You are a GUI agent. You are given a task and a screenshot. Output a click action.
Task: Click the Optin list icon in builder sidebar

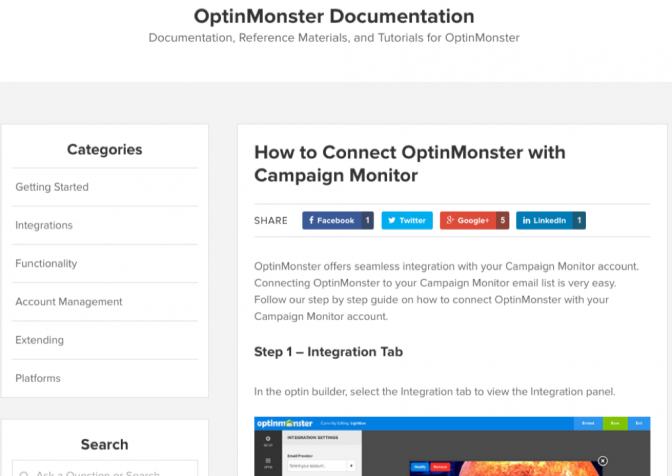pos(268,461)
